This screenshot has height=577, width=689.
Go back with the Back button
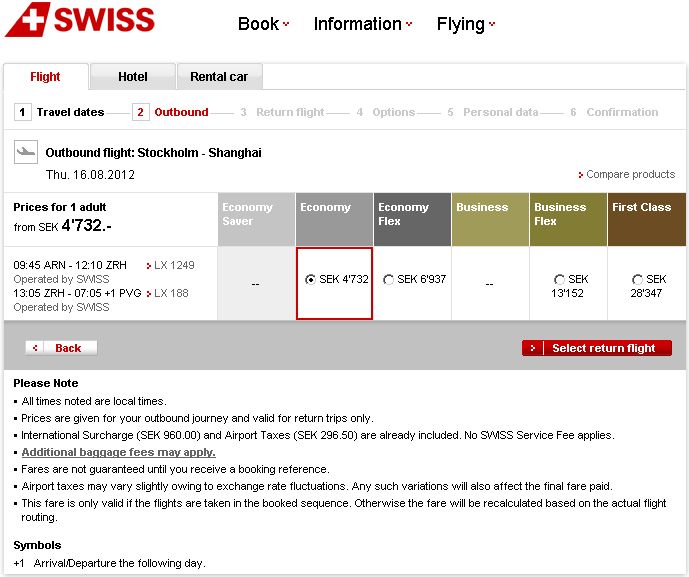[x=61, y=348]
